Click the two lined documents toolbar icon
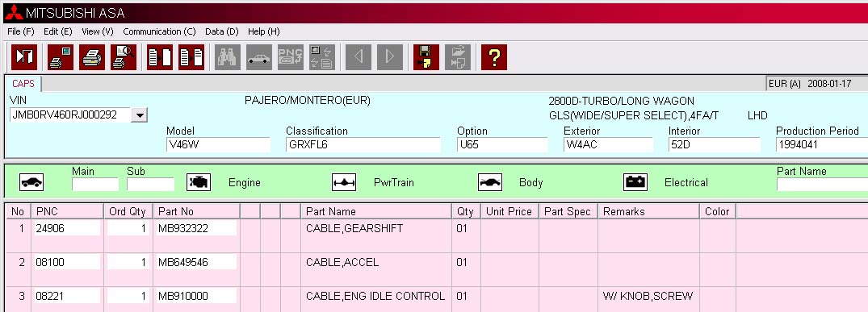This screenshot has height=312, width=868. pyautogui.click(x=191, y=57)
